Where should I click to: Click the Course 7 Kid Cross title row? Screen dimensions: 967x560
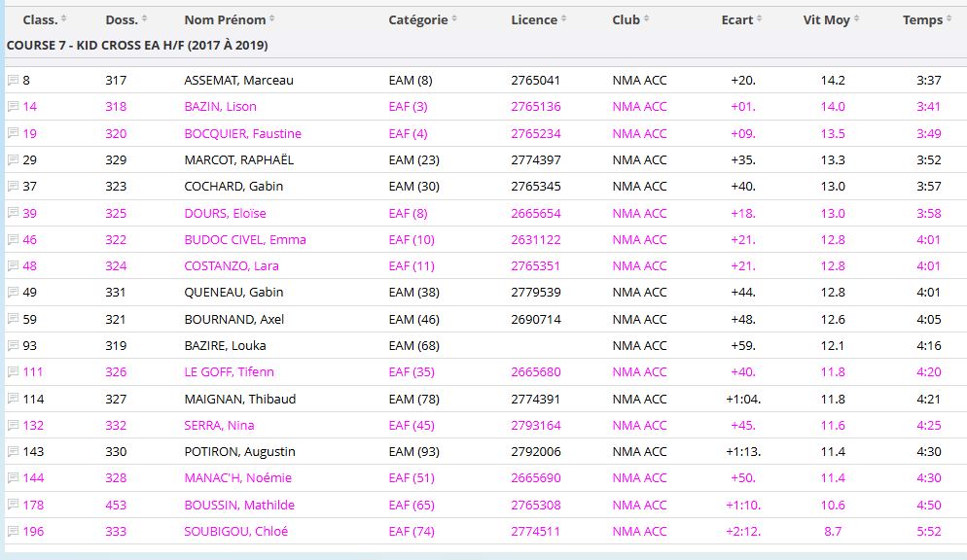137,45
